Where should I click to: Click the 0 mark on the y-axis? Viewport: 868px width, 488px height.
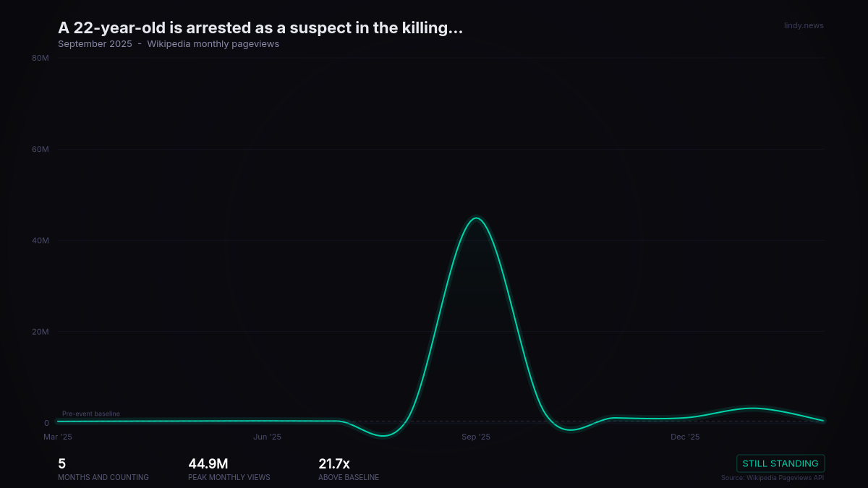pyautogui.click(x=45, y=422)
